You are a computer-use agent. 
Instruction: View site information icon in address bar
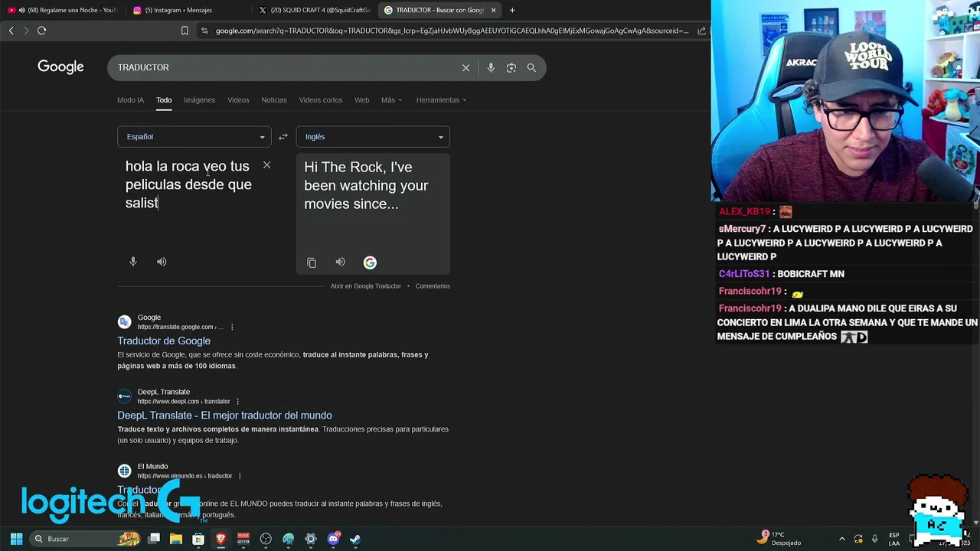[204, 31]
